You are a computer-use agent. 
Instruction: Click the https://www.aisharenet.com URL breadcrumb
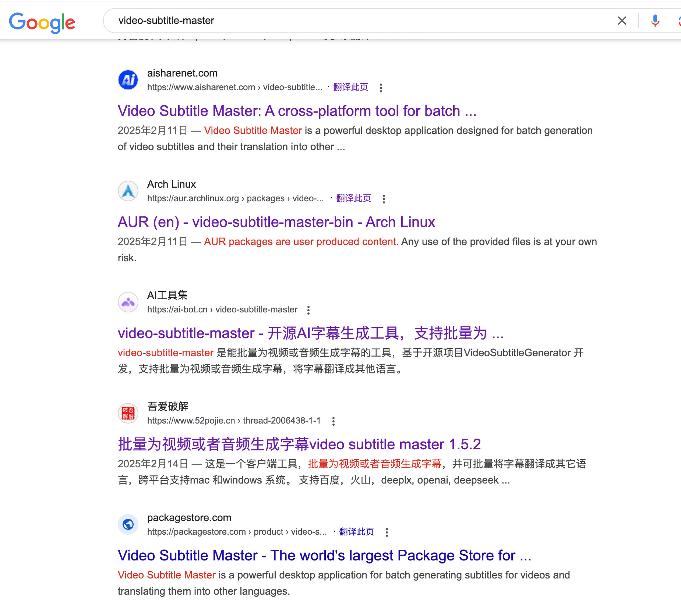click(235, 87)
